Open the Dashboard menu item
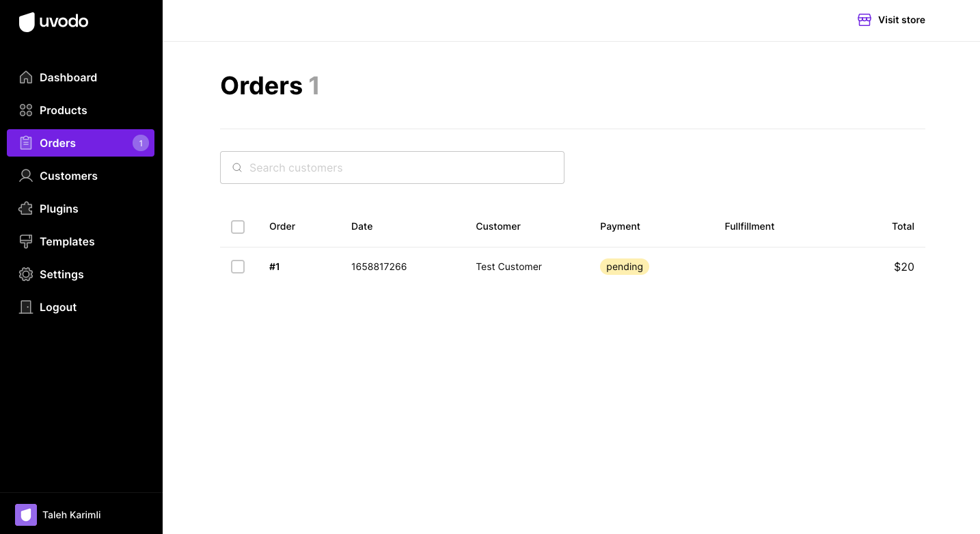The height and width of the screenshot is (534, 980). tap(81, 77)
